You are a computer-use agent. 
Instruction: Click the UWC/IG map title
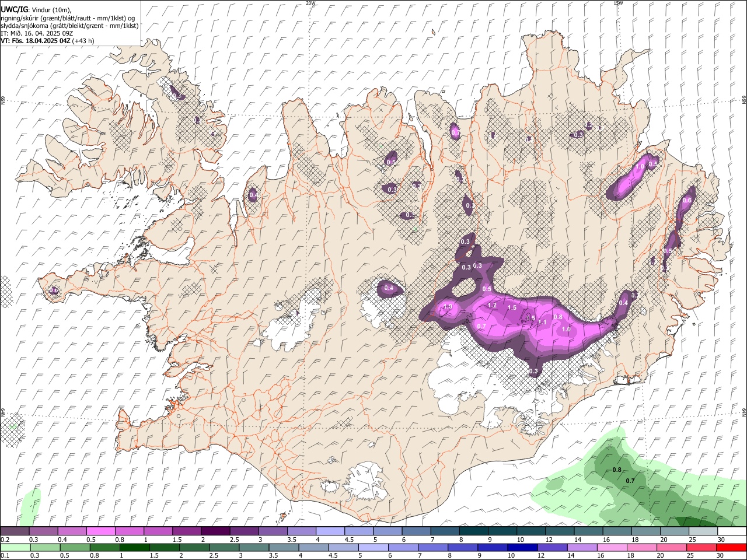point(13,10)
